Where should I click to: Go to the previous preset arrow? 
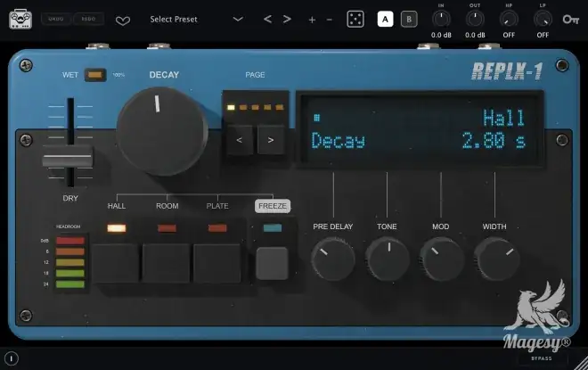tap(267, 19)
